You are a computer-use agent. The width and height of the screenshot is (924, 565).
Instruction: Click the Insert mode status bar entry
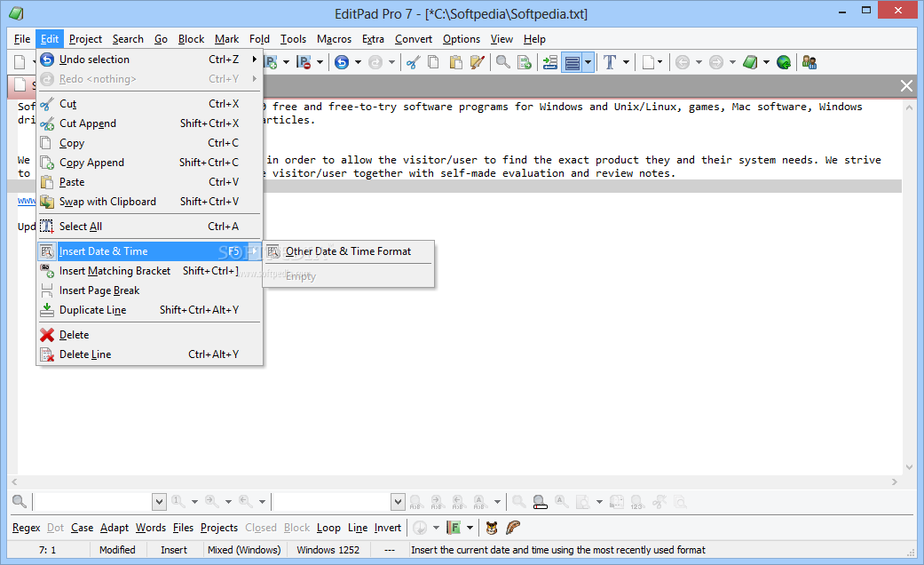pos(174,550)
